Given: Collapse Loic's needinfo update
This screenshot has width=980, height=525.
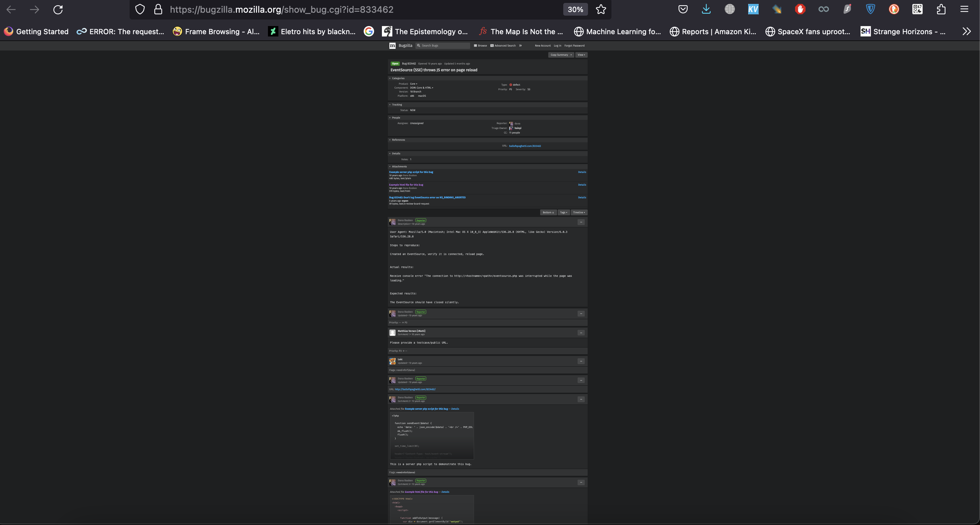Looking at the screenshot, I should coord(581,361).
